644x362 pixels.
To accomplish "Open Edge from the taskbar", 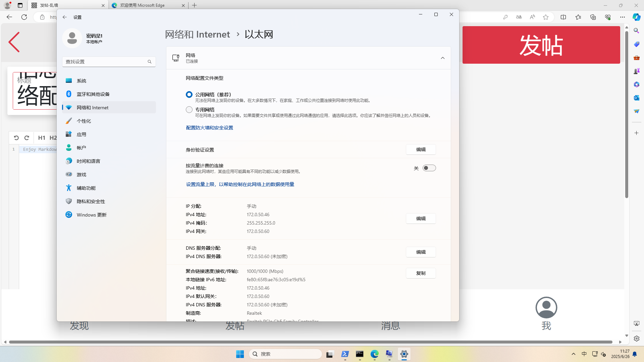I will 374,354.
